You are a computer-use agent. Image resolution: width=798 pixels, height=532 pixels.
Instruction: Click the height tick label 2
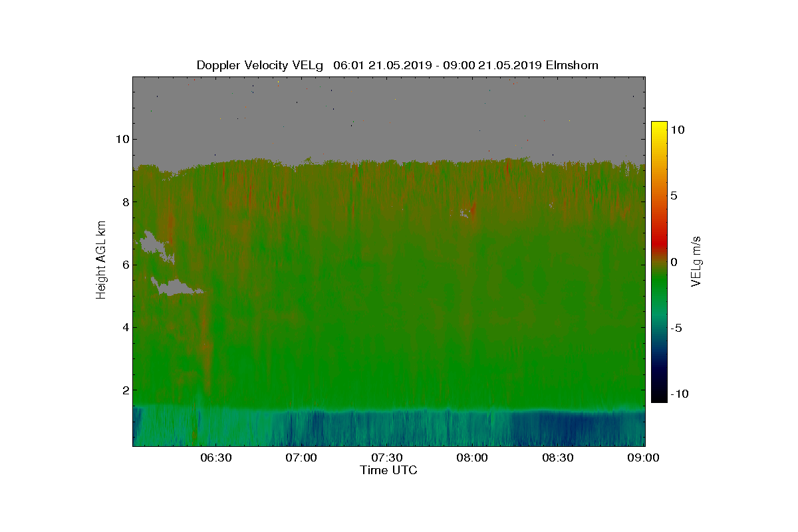pos(124,390)
